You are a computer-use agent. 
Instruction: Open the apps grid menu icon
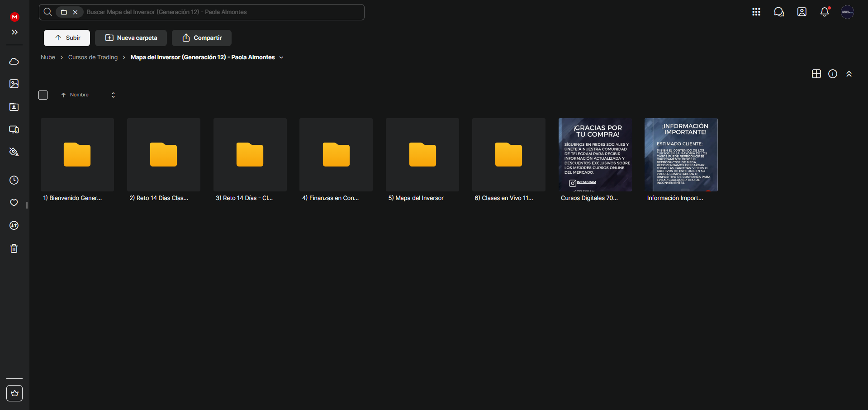pyautogui.click(x=756, y=12)
